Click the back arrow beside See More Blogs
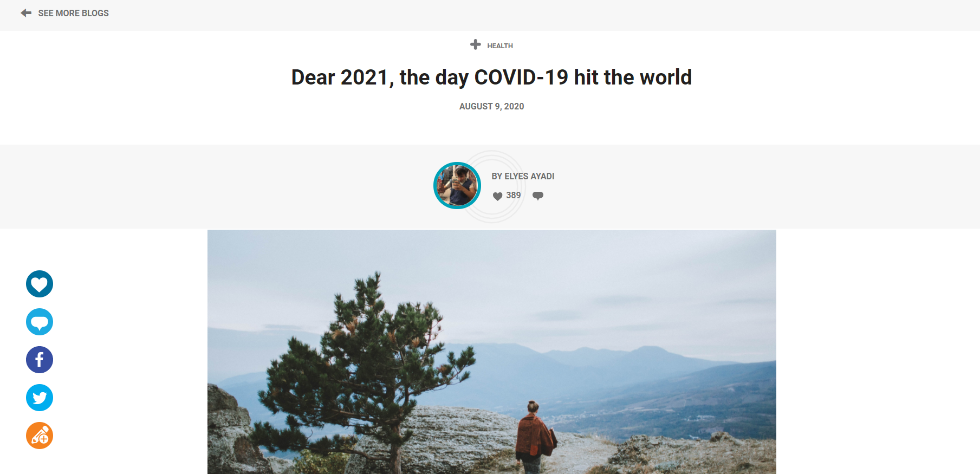The image size is (980, 474). point(26,13)
